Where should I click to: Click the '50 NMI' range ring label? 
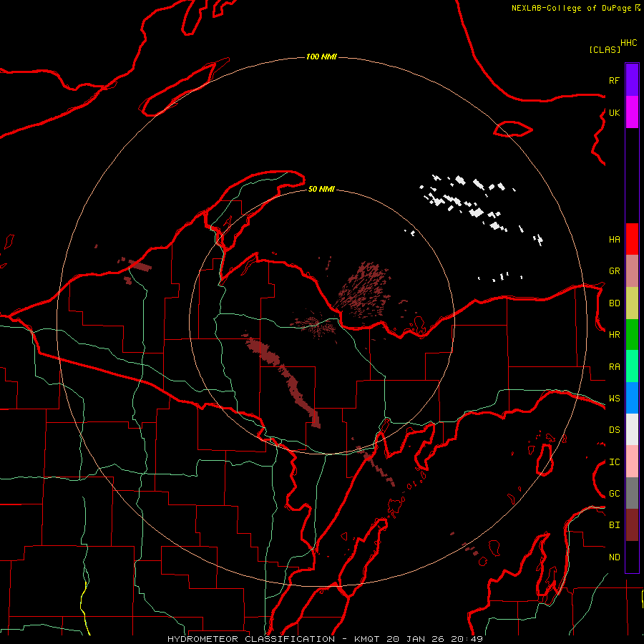tap(321, 189)
